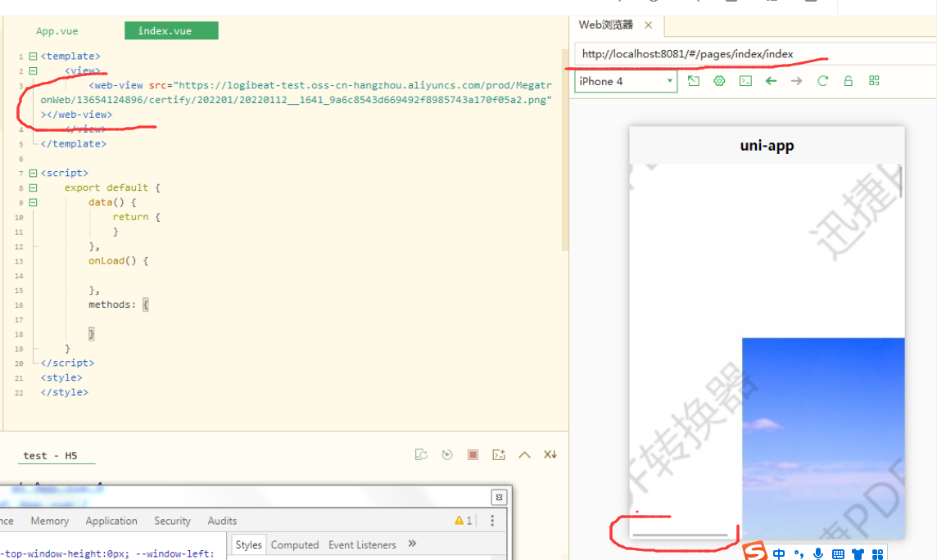
Task: Toggle Sogou punctuation mode icon
Action: pyautogui.click(x=799, y=554)
